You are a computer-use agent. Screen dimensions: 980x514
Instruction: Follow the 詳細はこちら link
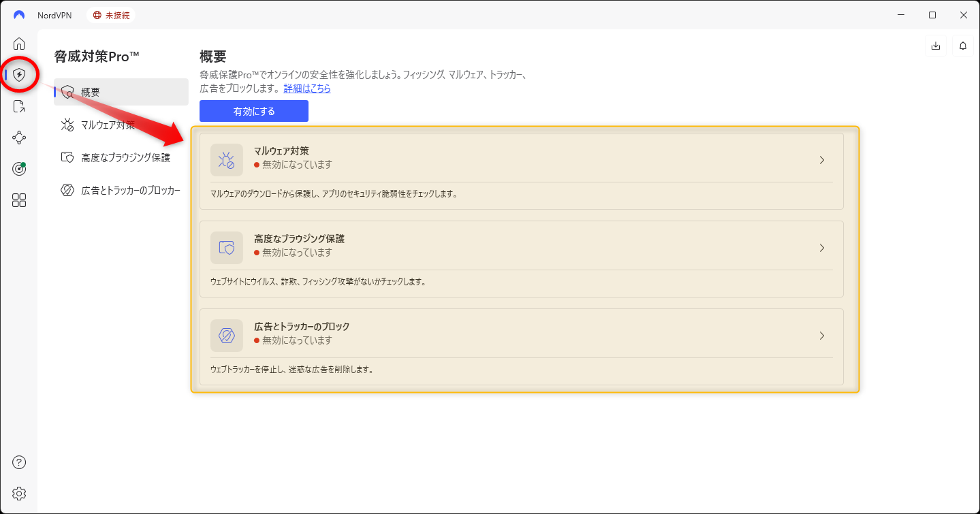(x=307, y=89)
